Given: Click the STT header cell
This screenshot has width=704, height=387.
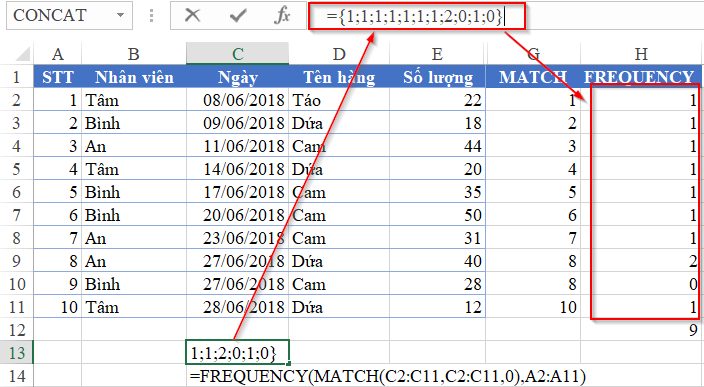Looking at the screenshot, I should (x=57, y=77).
